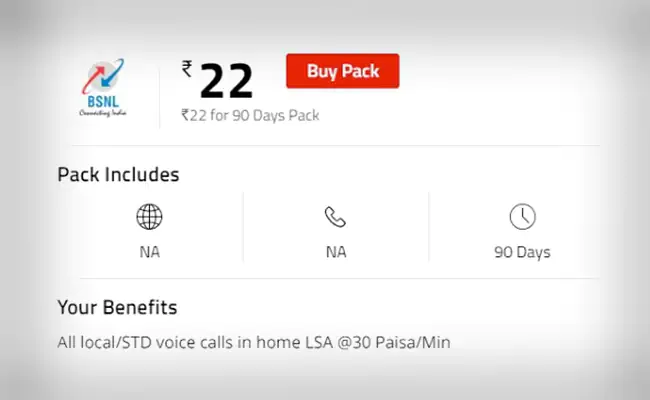This screenshot has height=400, width=650.
Task: Click the blue arrow in BSNL logo
Action: tap(112, 73)
